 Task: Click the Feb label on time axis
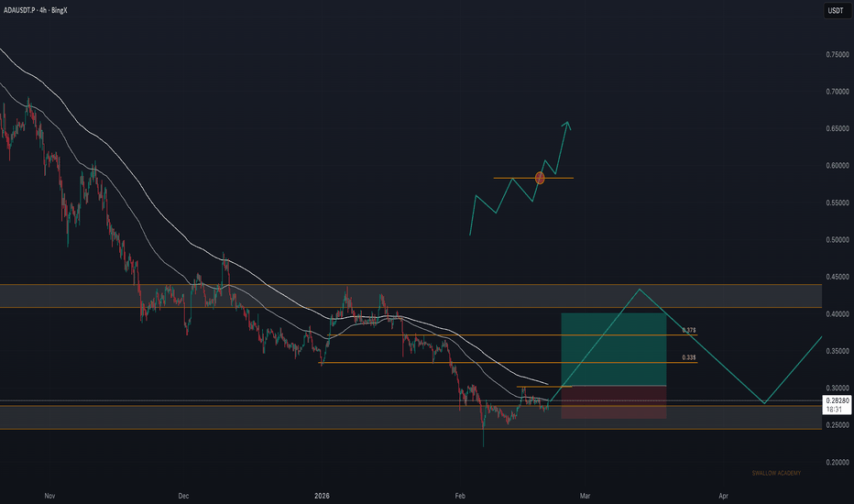coord(460,494)
